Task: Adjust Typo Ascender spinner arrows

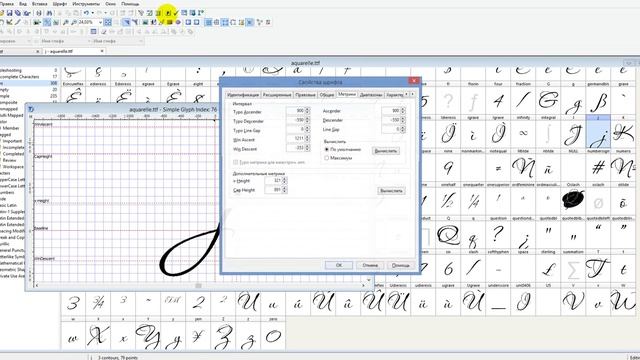Action: point(307,111)
